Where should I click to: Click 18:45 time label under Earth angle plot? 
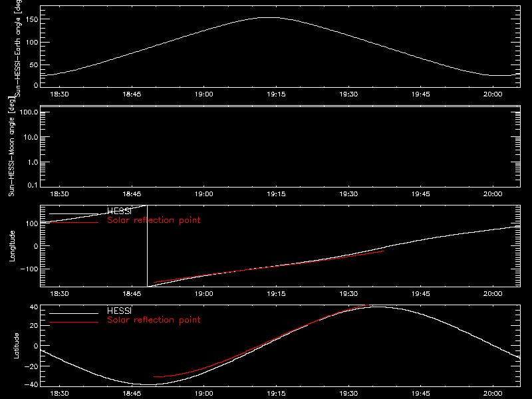coord(132,94)
